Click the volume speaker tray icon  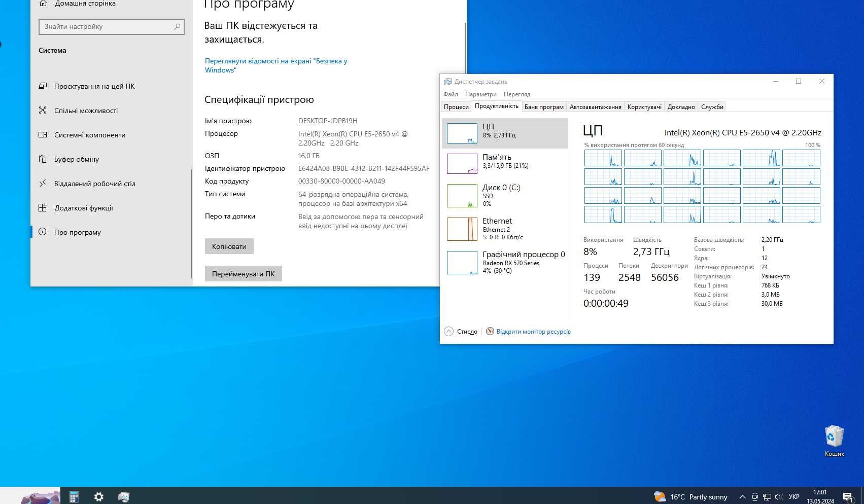tap(779, 497)
